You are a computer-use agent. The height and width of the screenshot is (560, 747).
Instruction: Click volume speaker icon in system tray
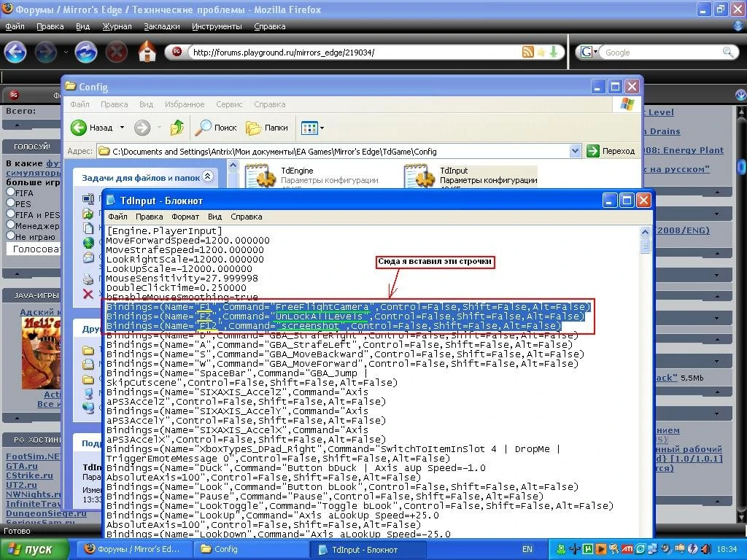click(706, 549)
